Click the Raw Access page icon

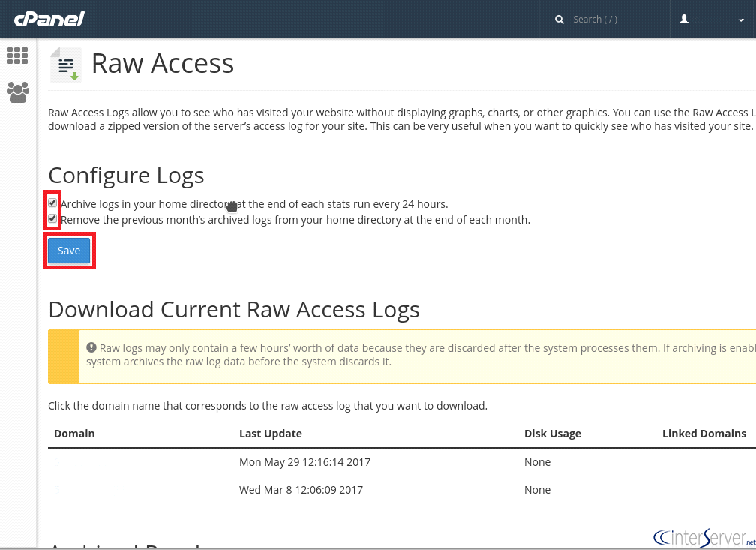pos(66,65)
